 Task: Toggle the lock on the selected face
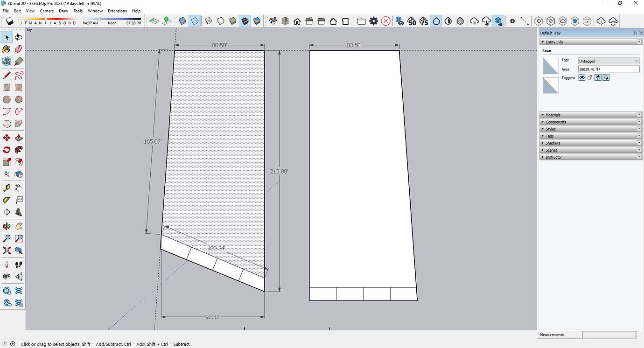coord(589,77)
